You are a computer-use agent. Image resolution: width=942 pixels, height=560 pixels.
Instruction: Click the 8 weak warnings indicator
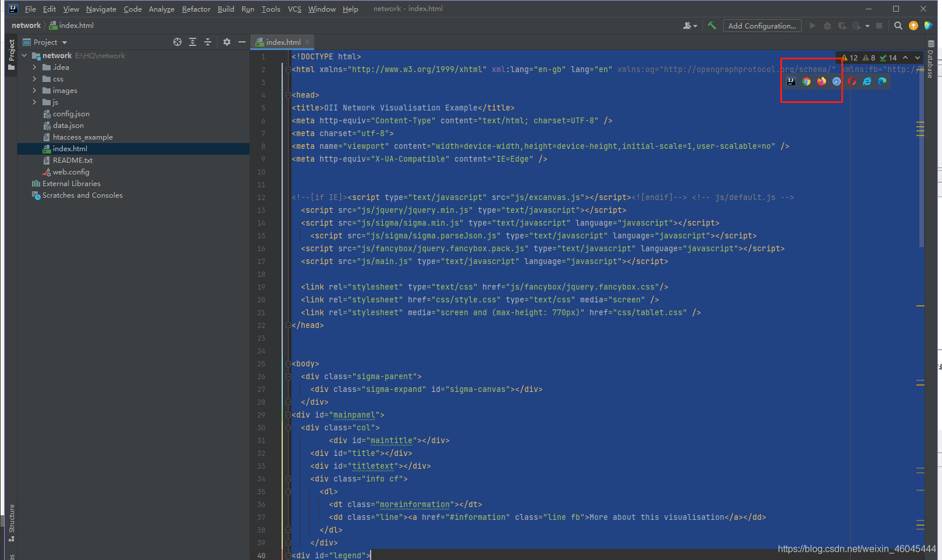(869, 58)
